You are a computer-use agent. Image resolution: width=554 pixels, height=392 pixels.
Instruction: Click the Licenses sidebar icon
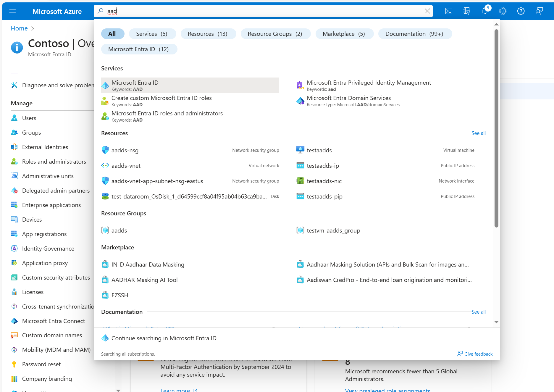click(x=14, y=292)
